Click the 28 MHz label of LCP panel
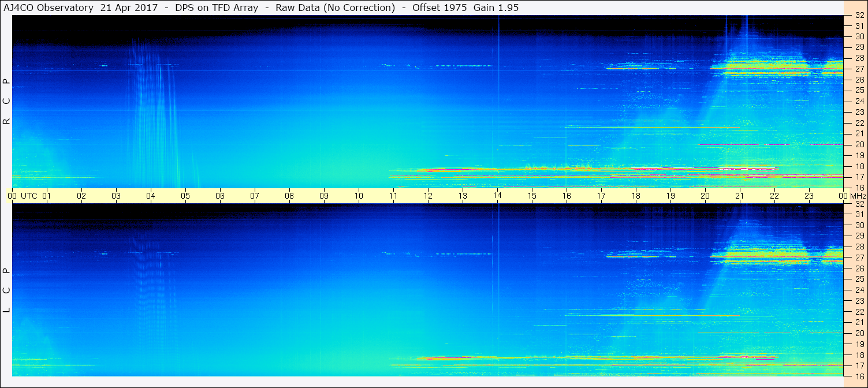Viewport: 868px width, 388px height. pos(859,247)
